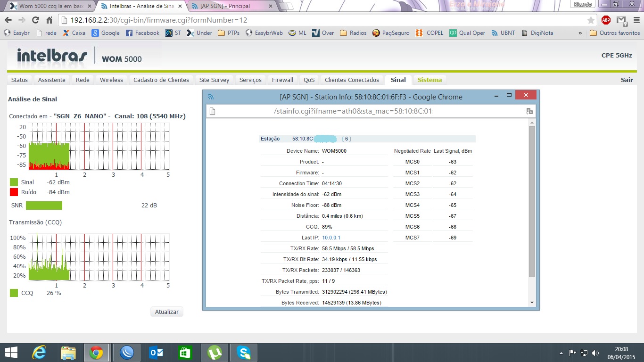Open the Chrome home page icon
This screenshot has width=644, height=362.
49,20
